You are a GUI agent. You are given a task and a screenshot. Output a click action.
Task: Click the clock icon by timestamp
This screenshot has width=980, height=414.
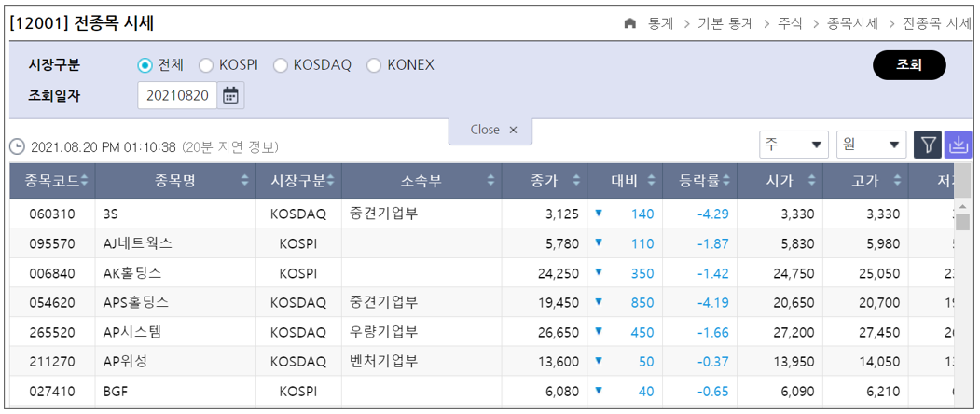pyautogui.click(x=18, y=147)
